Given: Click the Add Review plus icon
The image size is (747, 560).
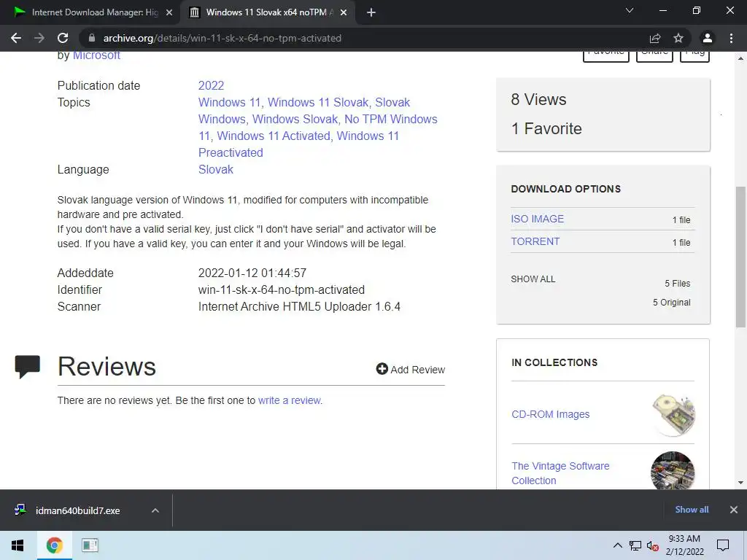Looking at the screenshot, I should tap(382, 369).
